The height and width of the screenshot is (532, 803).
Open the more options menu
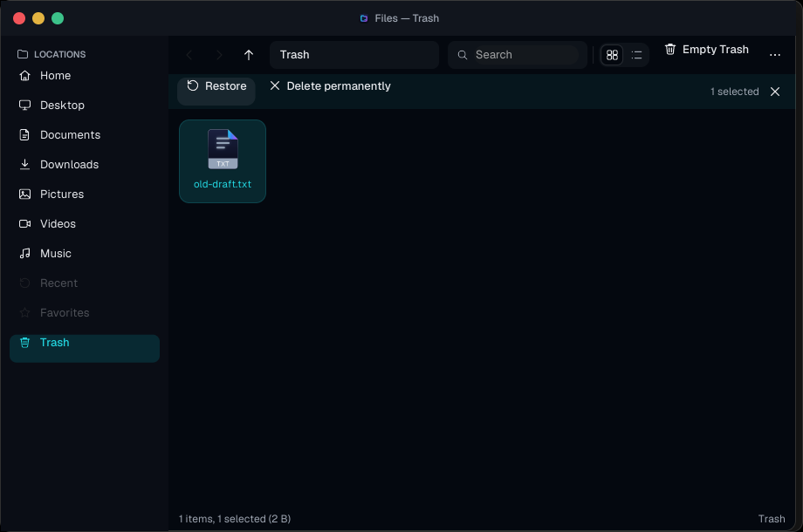775,55
